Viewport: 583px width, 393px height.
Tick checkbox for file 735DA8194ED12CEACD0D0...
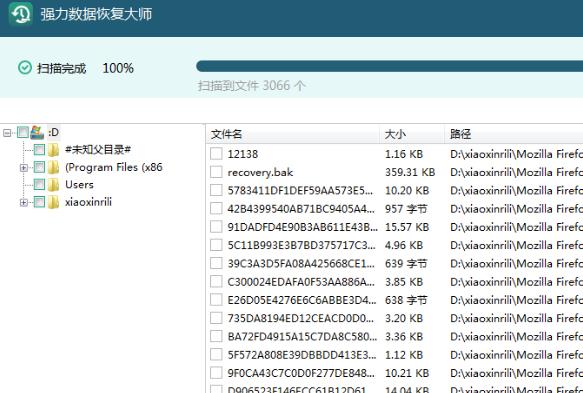pyautogui.click(x=216, y=318)
